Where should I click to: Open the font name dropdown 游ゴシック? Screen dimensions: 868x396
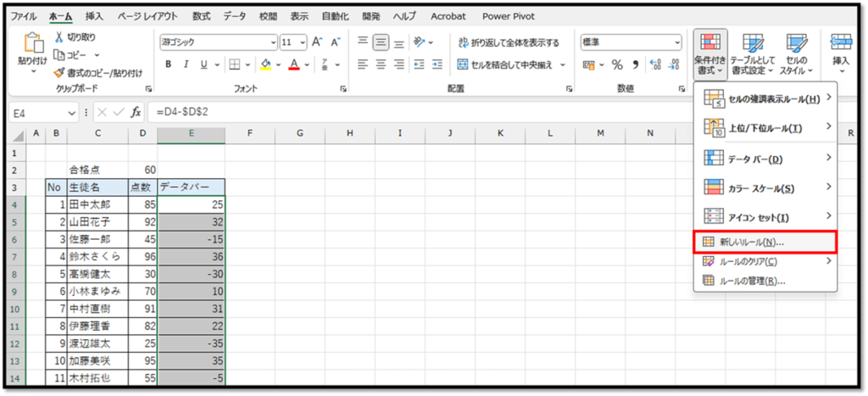[x=272, y=42]
